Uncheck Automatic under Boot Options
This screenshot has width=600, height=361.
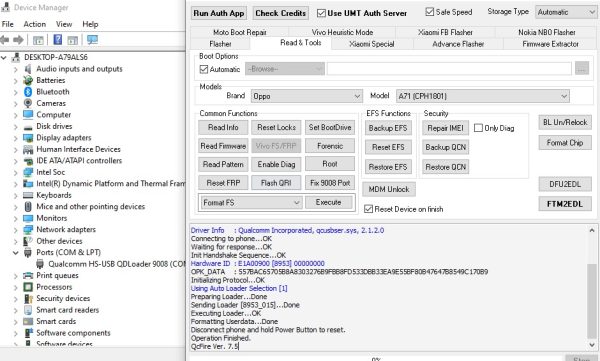click(x=204, y=69)
